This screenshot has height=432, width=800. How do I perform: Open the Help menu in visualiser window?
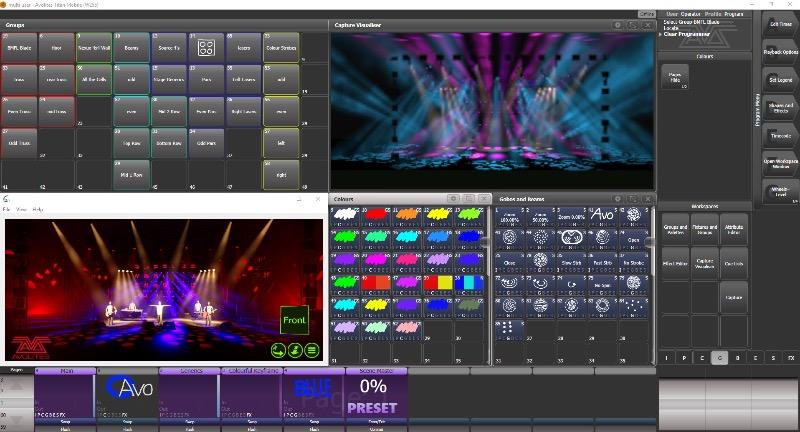pyautogui.click(x=38, y=209)
